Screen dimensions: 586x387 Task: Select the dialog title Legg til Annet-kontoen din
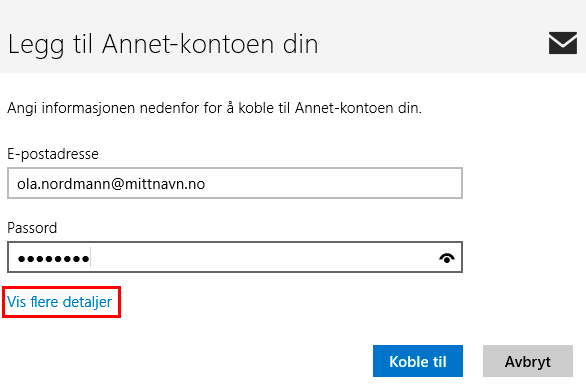tap(163, 44)
